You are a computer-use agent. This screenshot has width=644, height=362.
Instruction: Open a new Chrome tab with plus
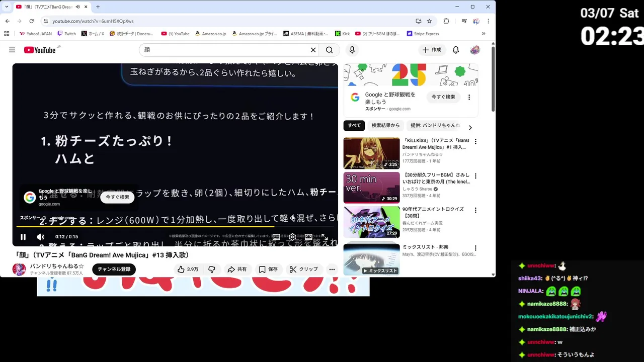coord(98,7)
